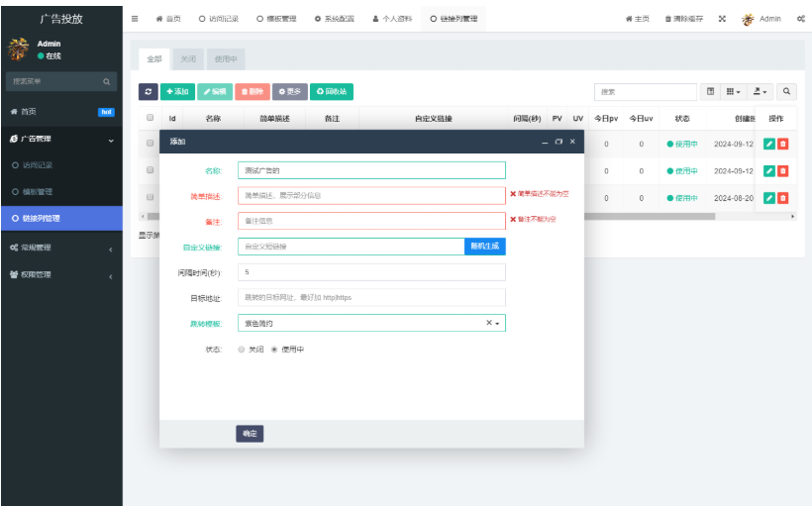This screenshot has width=812, height=506.
Task: Switch to the 关闭 filter tab
Action: tap(188, 59)
